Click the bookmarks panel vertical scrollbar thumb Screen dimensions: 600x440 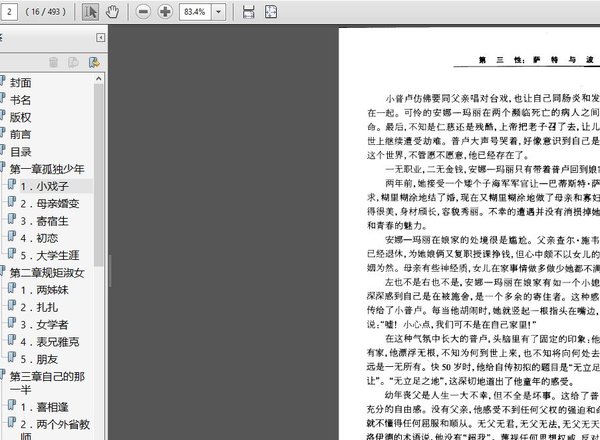click(99, 175)
